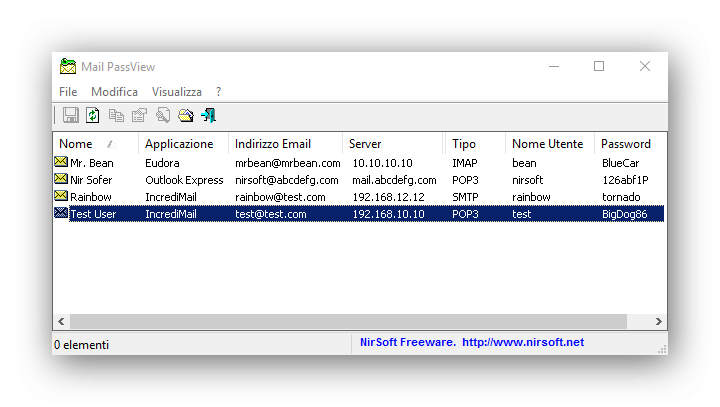
Task: Click the Mail PassView app icon in title bar
Action: 68,66
